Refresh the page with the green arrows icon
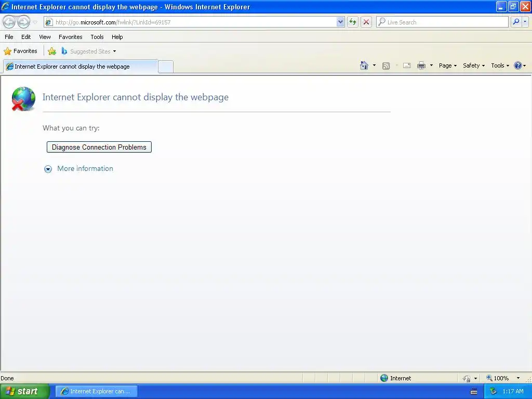Image resolution: width=532 pixels, height=399 pixels. pos(353,22)
